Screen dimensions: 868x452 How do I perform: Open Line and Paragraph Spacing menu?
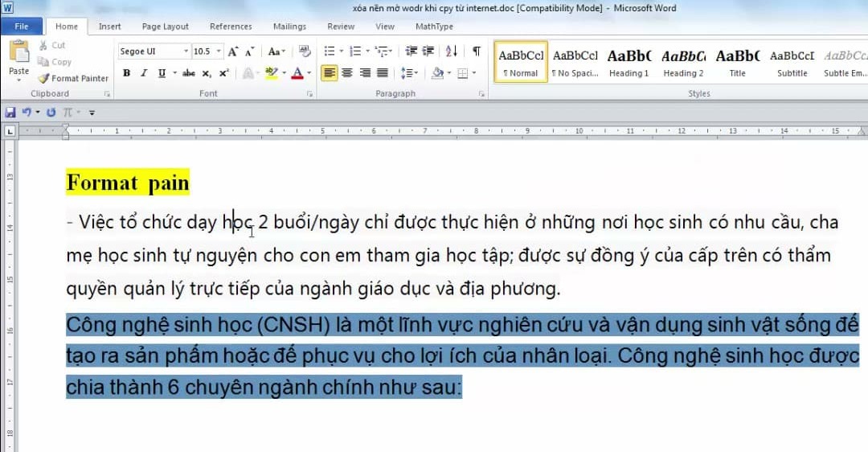[x=410, y=73]
